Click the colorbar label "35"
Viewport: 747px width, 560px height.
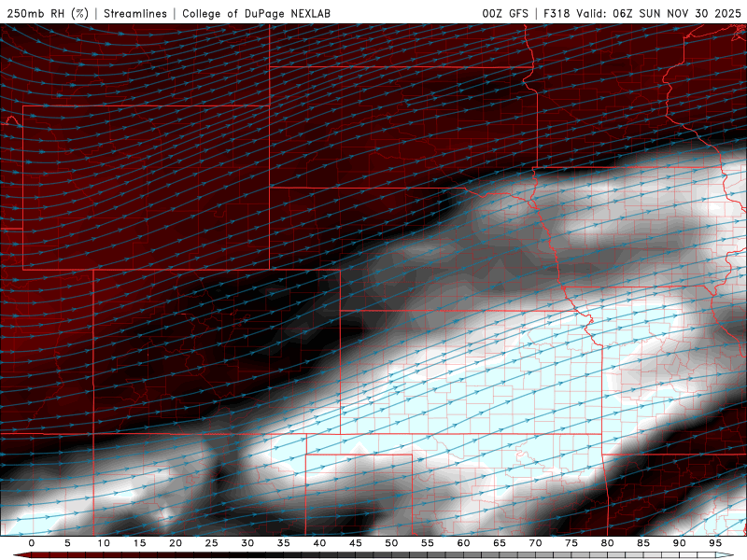click(x=284, y=543)
